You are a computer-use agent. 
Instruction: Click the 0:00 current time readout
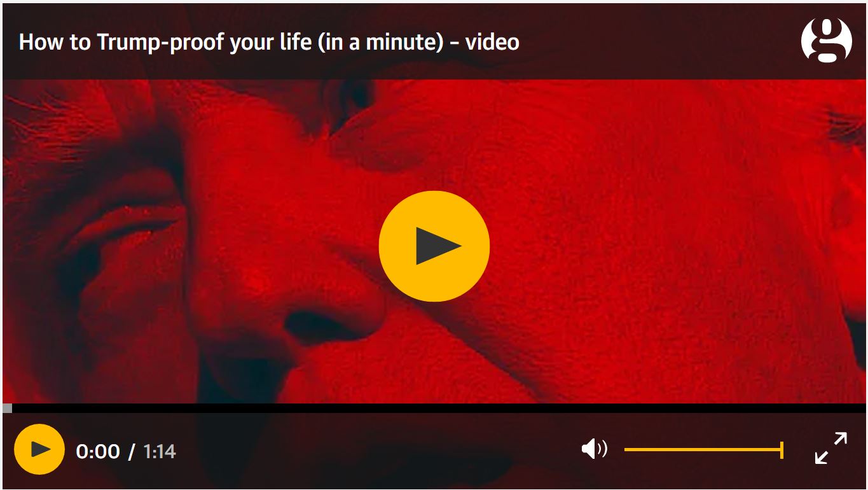coord(98,451)
